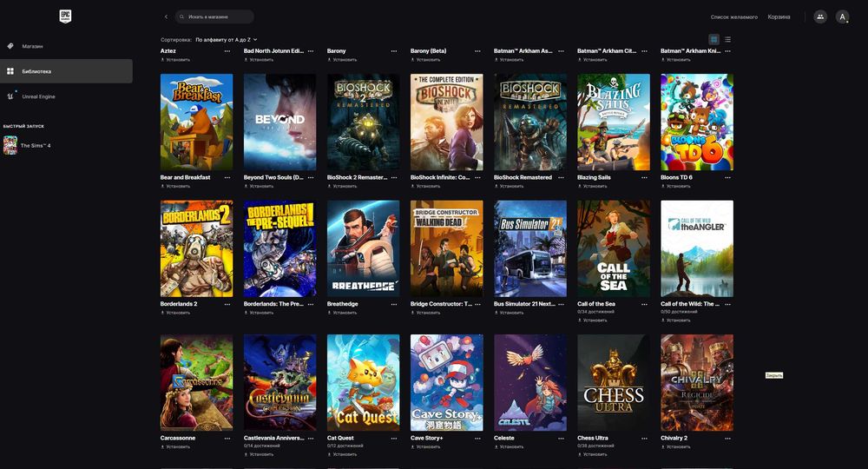Open options menu for Call of the Sea
The height and width of the screenshot is (469, 868).
click(x=644, y=304)
